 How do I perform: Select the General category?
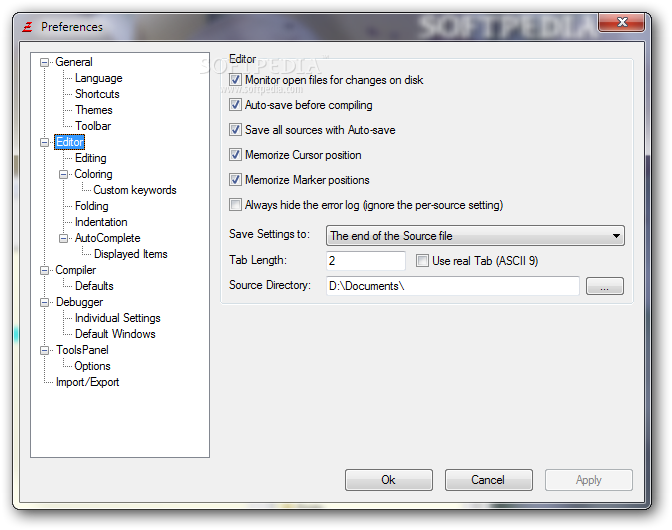coord(74,62)
